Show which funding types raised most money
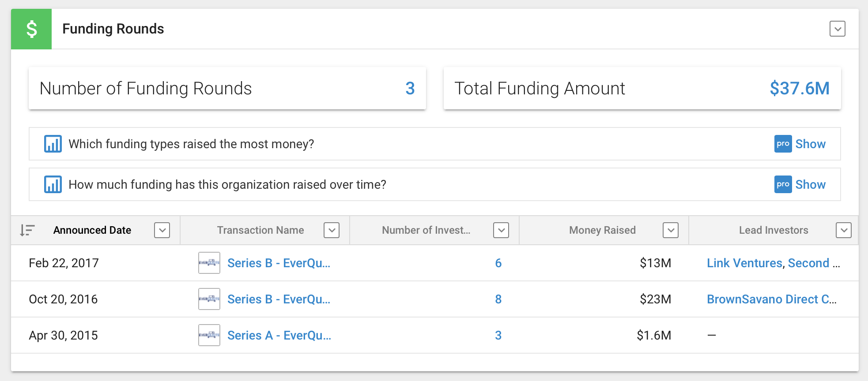This screenshot has height=381, width=868. coord(810,144)
